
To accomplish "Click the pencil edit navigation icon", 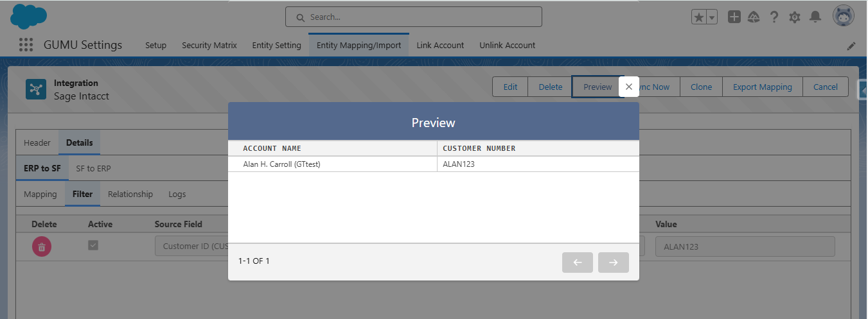I will tap(851, 46).
